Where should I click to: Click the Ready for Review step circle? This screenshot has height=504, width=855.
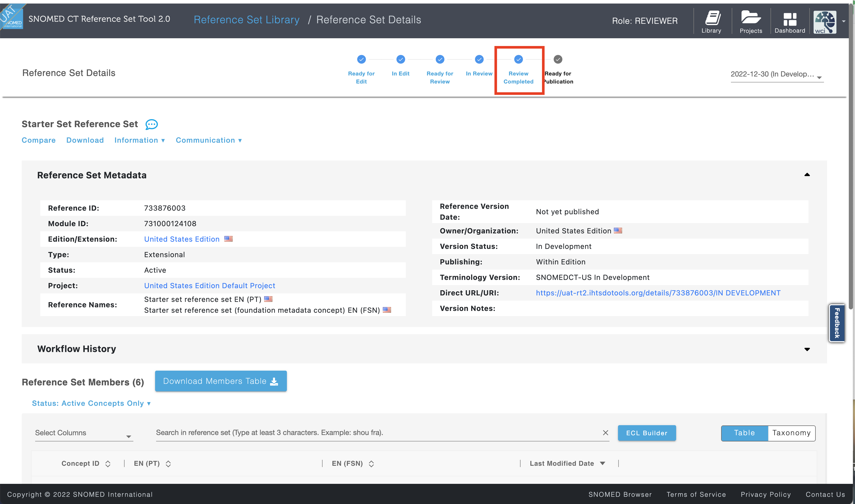click(440, 59)
